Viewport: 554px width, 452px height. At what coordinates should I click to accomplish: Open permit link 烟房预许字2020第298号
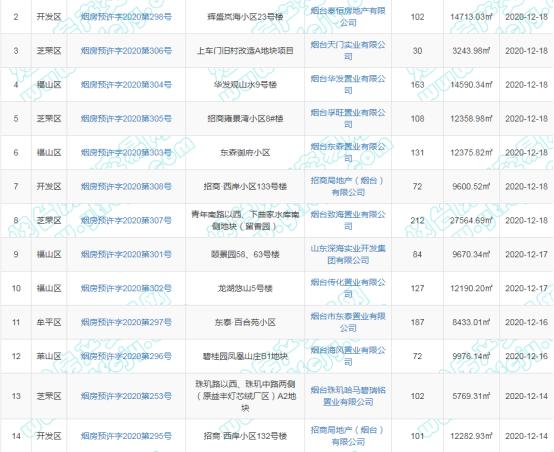tap(126, 17)
